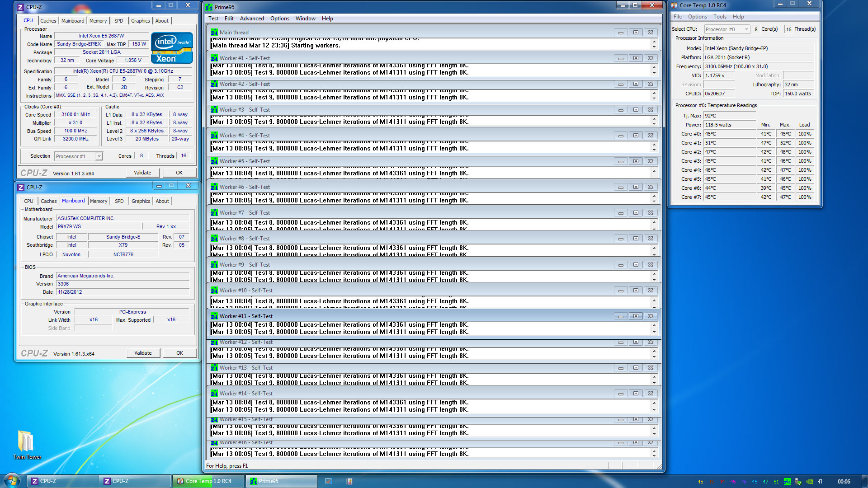Switch to Memory tab in CPU-Z Processor window
This screenshot has height=488, width=868.
98,21
